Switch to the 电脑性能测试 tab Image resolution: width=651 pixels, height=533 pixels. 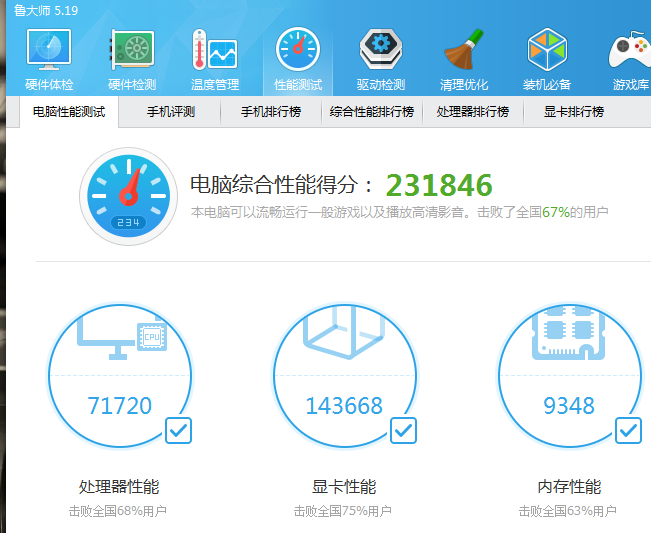(69, 112)
